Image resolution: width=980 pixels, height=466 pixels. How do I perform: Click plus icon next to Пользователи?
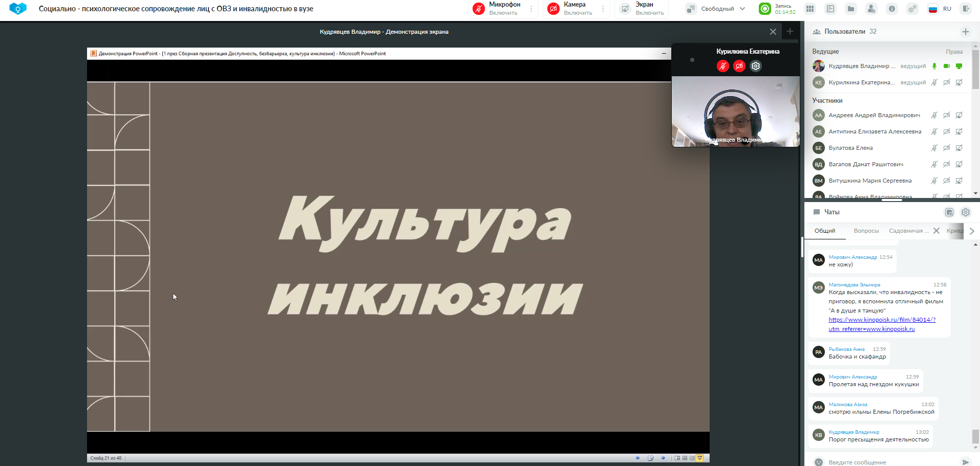(x=966, y=32)
